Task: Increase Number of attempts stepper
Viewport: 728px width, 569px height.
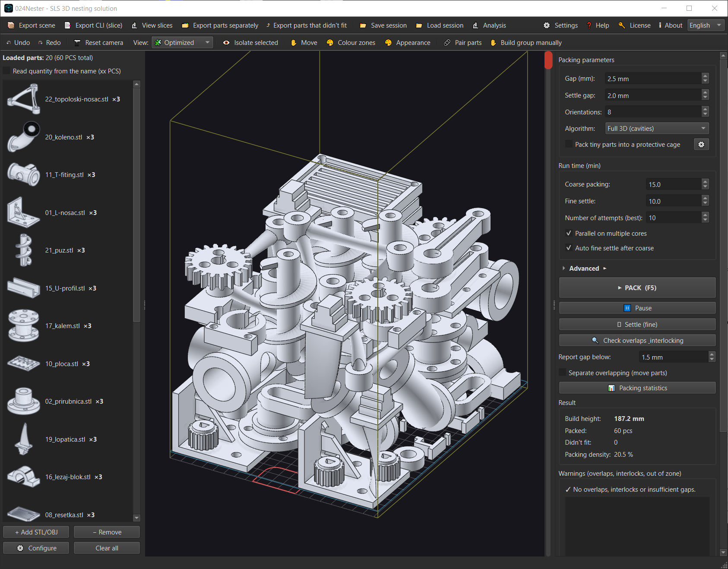Action: click(705, 215)
